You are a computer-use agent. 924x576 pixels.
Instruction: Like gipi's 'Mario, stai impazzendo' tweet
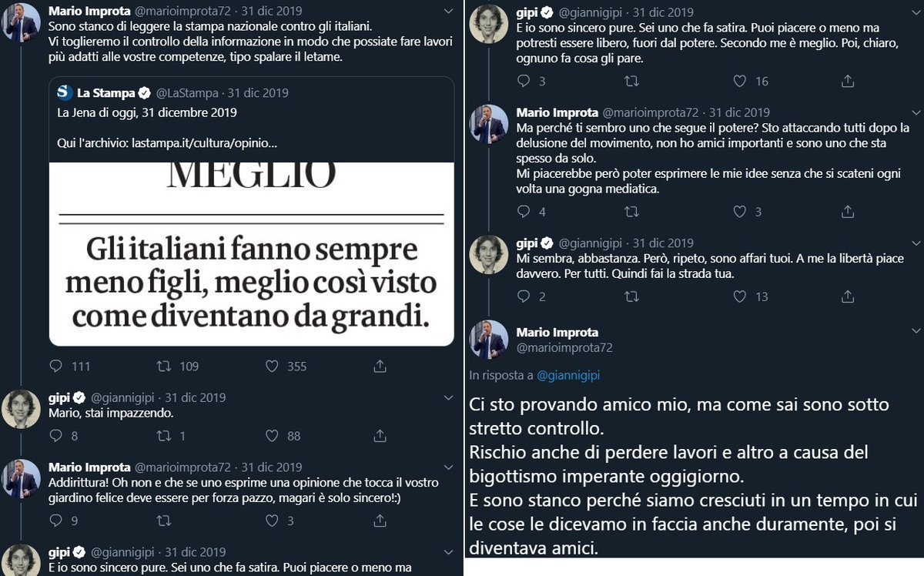(x=272, y=436)
